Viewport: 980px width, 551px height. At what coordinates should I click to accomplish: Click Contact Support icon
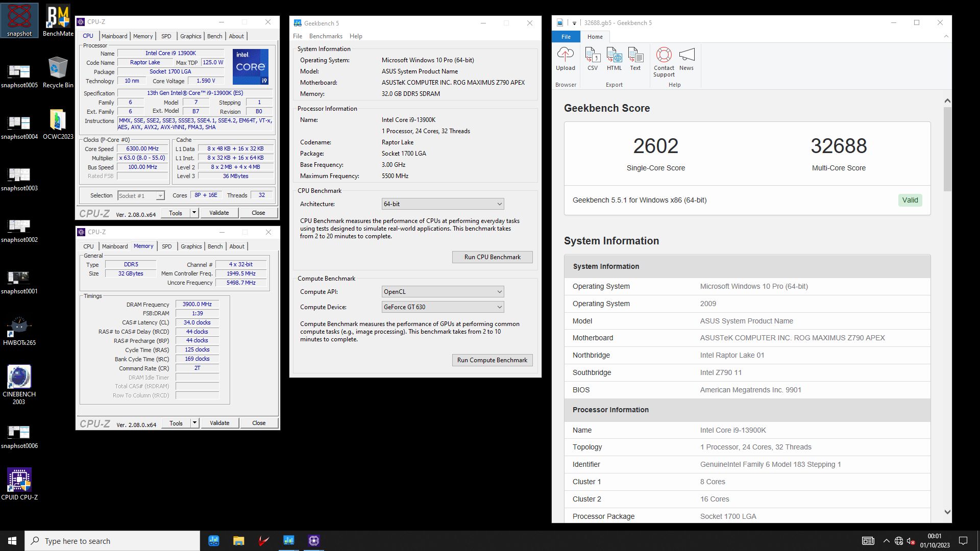coord(664,62)
